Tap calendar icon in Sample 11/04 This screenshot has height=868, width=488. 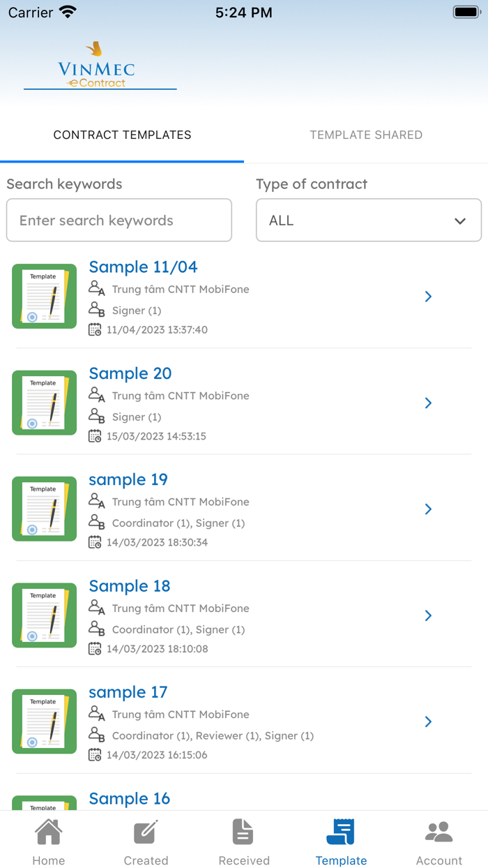point(95,329)
